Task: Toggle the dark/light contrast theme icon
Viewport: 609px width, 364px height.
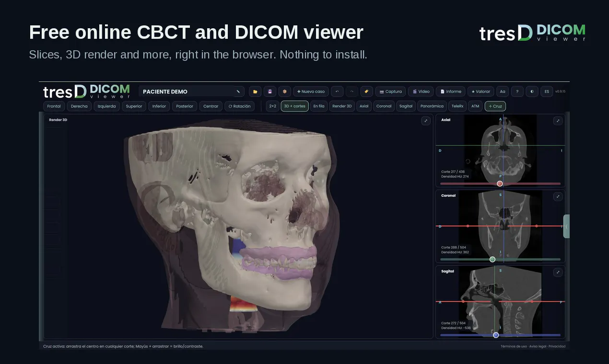Action: pyautogui.click(x=532, y=91)
